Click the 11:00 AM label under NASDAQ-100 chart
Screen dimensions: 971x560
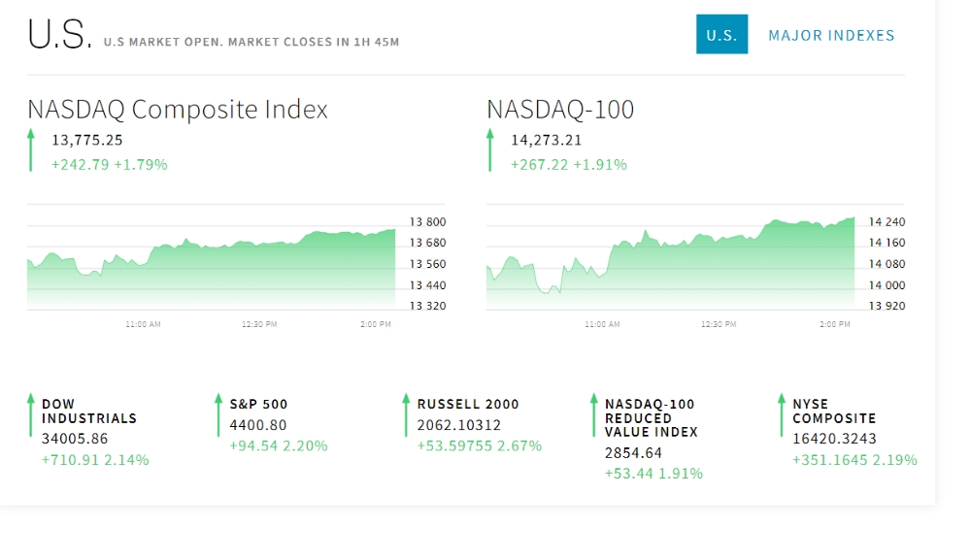click(x=602, y=324)
